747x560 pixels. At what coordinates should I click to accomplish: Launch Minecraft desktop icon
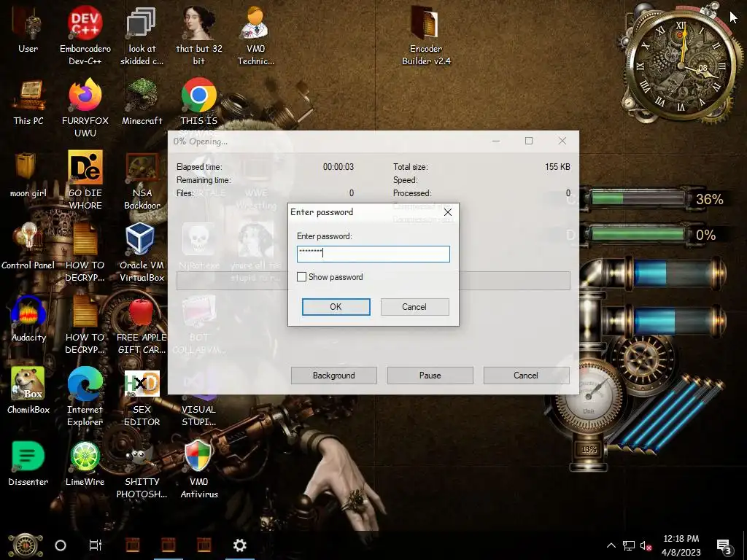142,102
